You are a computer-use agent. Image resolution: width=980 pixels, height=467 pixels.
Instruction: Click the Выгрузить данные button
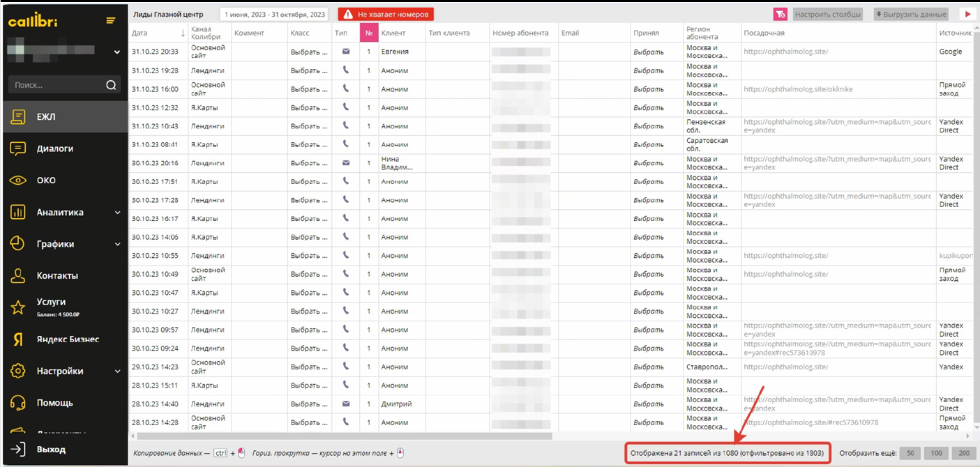[x=911, y=14]
